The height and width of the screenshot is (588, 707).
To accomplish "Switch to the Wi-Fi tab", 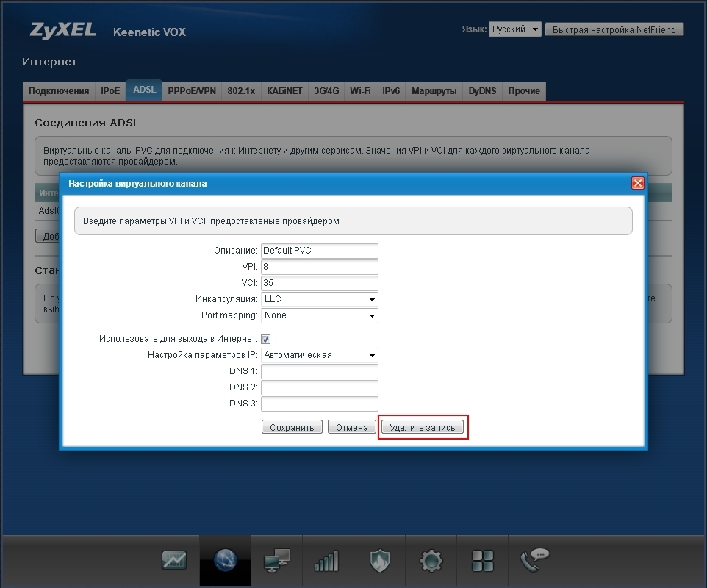I will (360, 91).
